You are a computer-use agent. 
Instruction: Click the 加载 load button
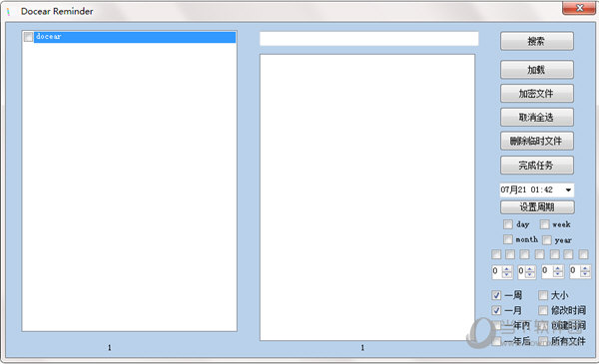pos(537,70)
